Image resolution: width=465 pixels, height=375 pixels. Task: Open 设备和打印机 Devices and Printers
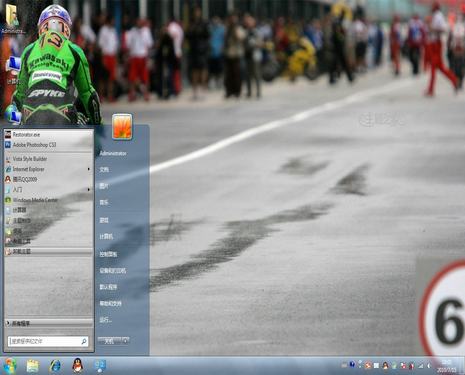point(113,271)
